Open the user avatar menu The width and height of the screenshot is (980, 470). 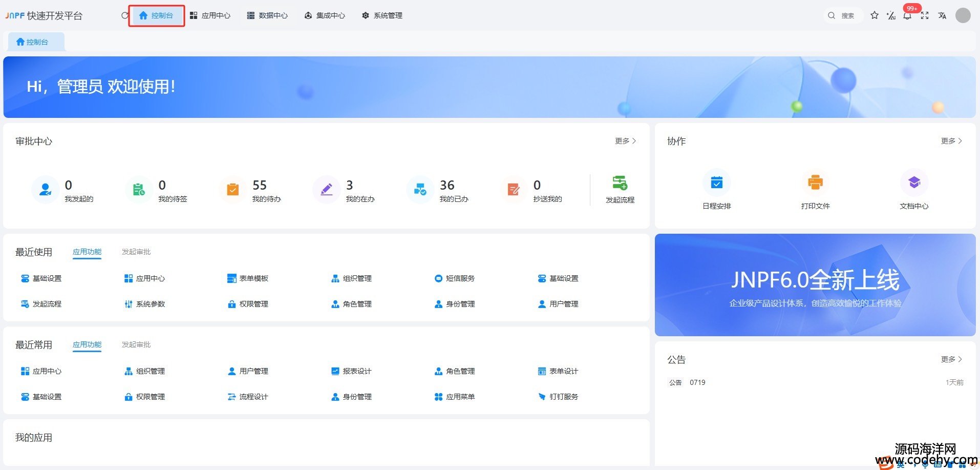[963, 15]
